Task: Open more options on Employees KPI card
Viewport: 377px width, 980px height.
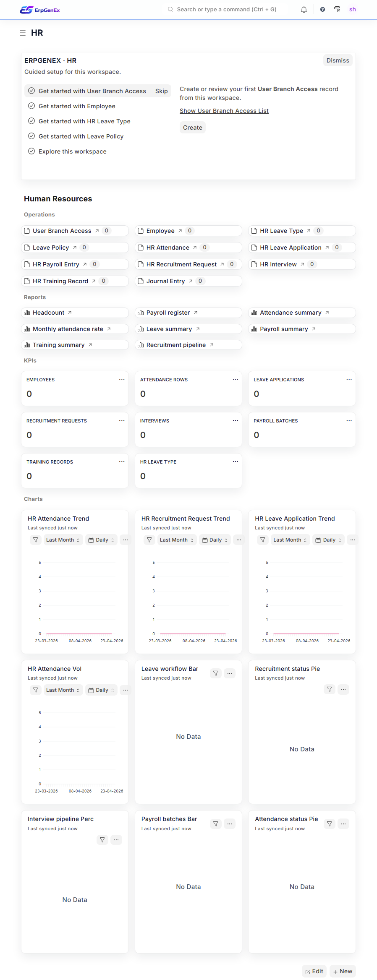Action: pos(122,379)
